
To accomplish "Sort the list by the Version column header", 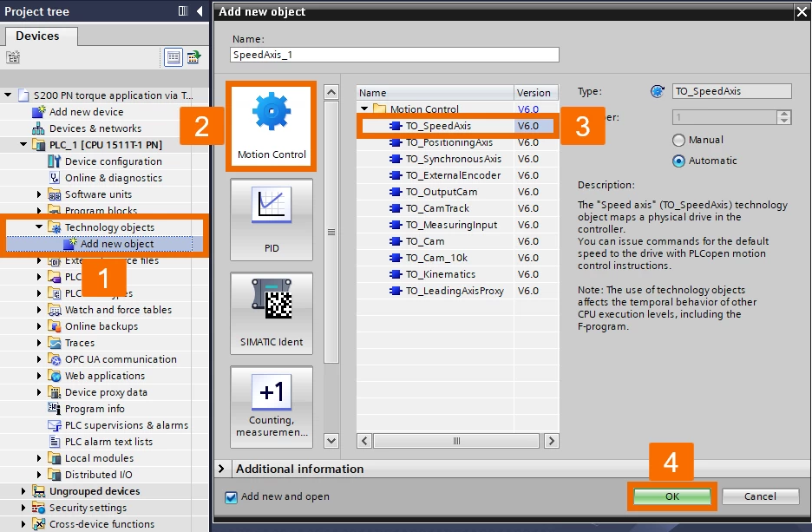I will coord(535,93).
